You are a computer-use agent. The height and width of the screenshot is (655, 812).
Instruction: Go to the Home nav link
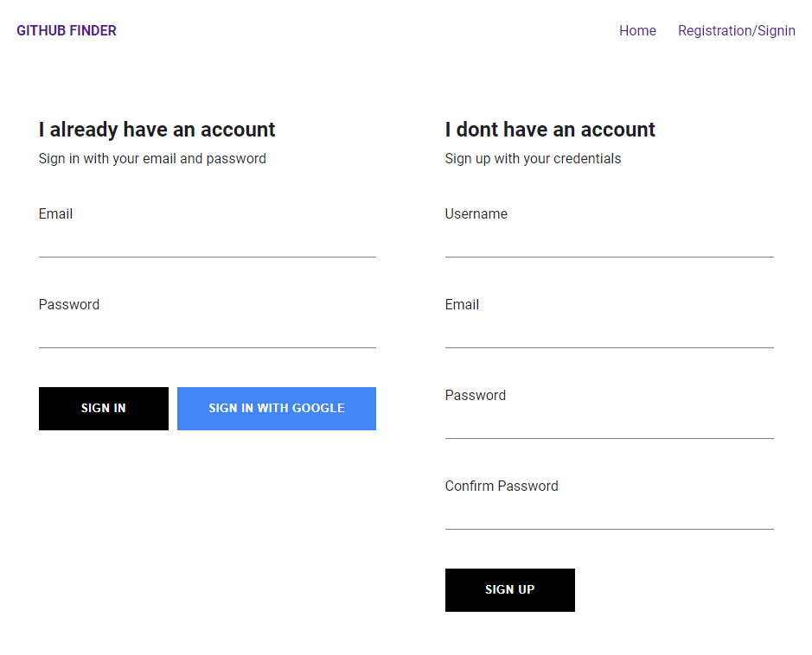point(637,30)
